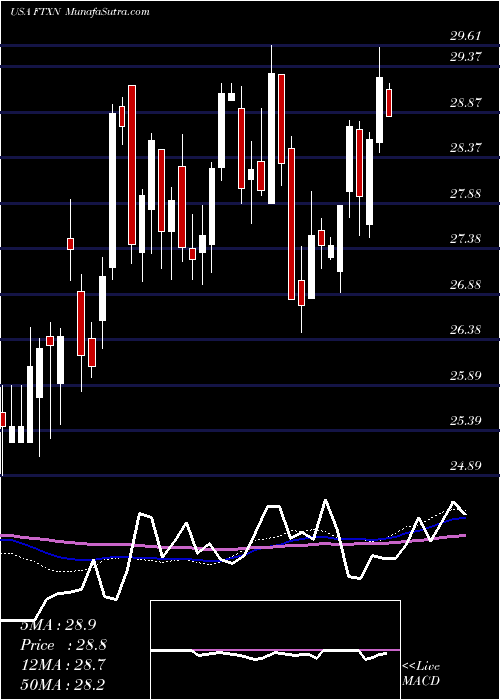
Task: Click the last red candlestick on the right
Action: 389,103
